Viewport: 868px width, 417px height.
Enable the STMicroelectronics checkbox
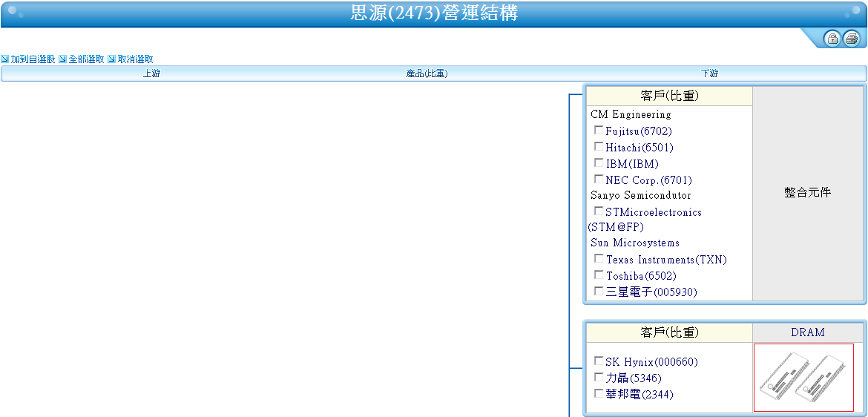pos(599,211)
